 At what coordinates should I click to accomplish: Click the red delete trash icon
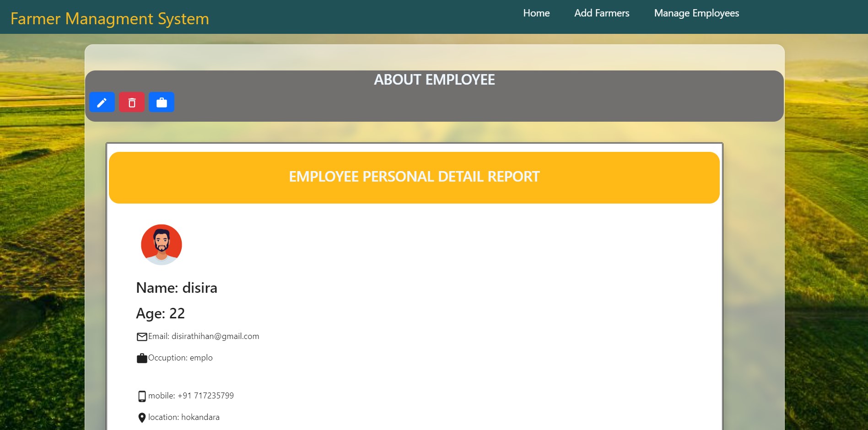pyautogui.click(x=132, y=102)
